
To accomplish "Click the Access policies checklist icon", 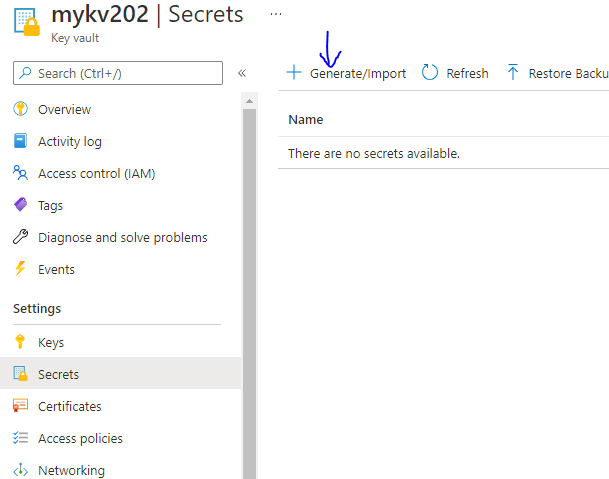I will pos(20,438).
